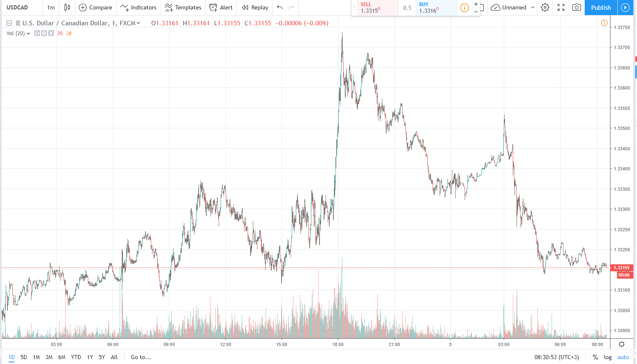Click the 0.5 quantity field
637x364 pixels.
[x=407, y=8]
